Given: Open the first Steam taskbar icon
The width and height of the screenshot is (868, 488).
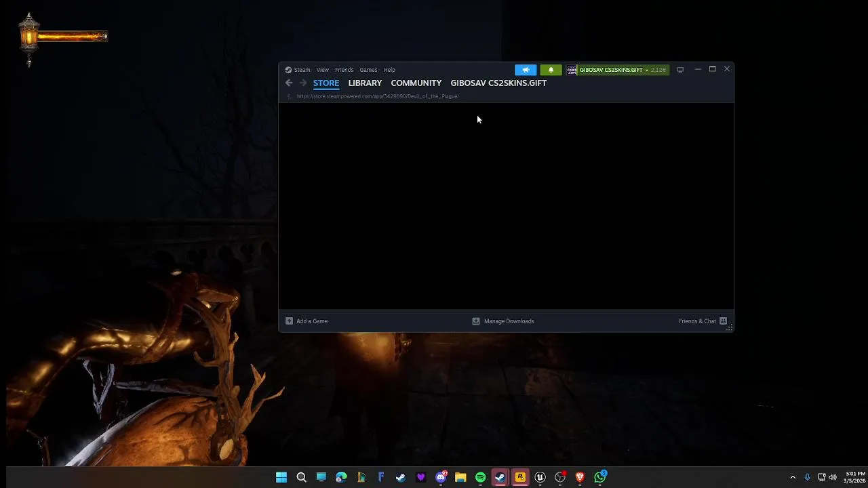Looking at the screenshot, I should pos(401,477).
